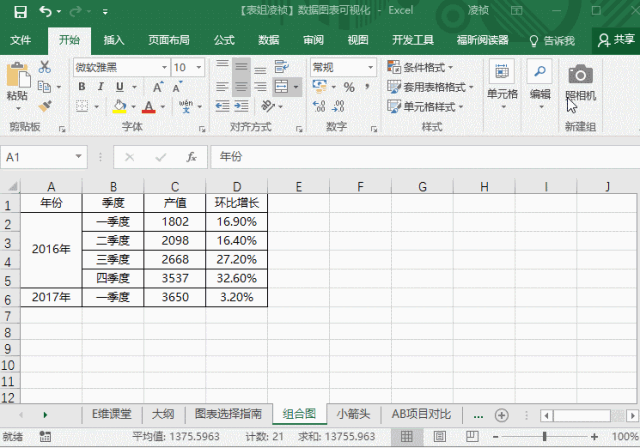Cut selection with the scissors icon
The width and height of the screenshot is (640, 448).
coord(44,67)
